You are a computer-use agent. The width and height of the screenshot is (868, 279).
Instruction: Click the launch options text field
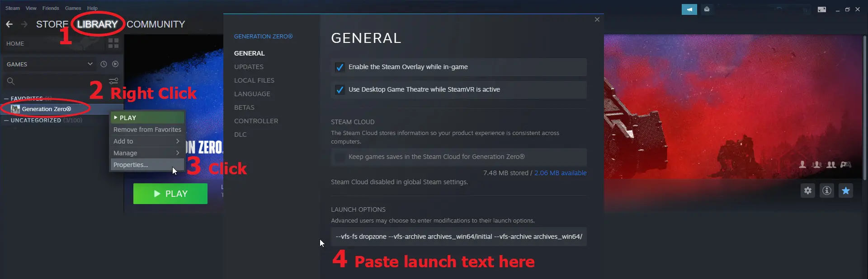[459, 237]
